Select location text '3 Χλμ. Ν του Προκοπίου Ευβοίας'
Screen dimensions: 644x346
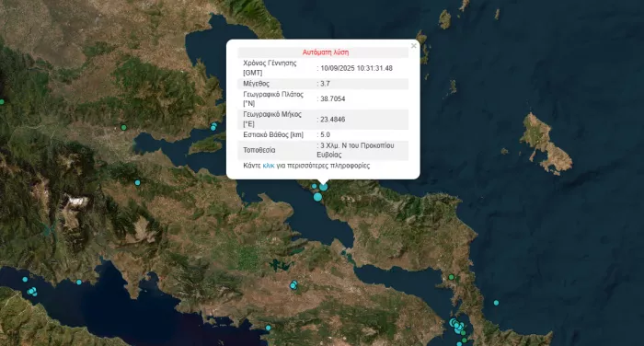point(356,150)
